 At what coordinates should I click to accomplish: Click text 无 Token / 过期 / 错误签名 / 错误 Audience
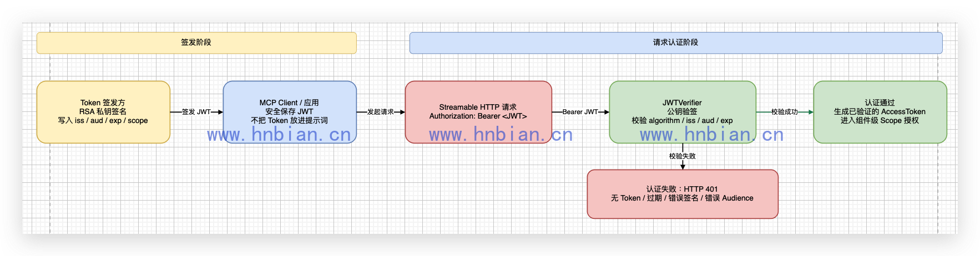tap(683, 198)
